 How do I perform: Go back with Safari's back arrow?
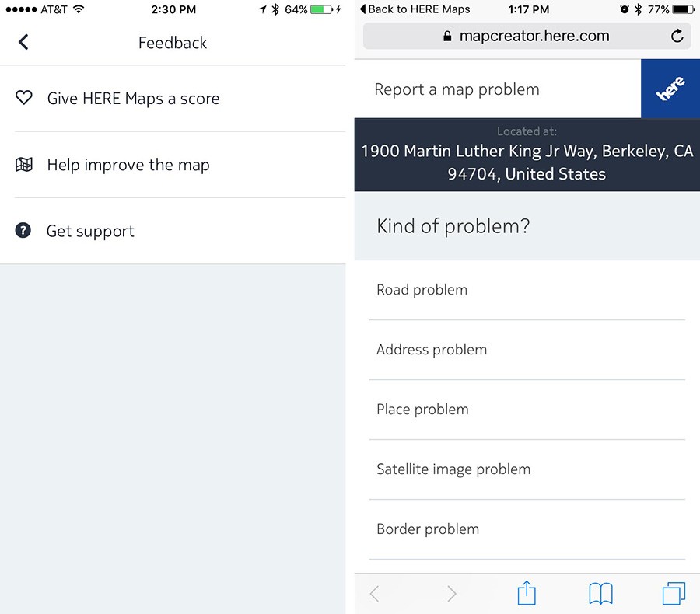pyautogui.click(x=375, y=594)
